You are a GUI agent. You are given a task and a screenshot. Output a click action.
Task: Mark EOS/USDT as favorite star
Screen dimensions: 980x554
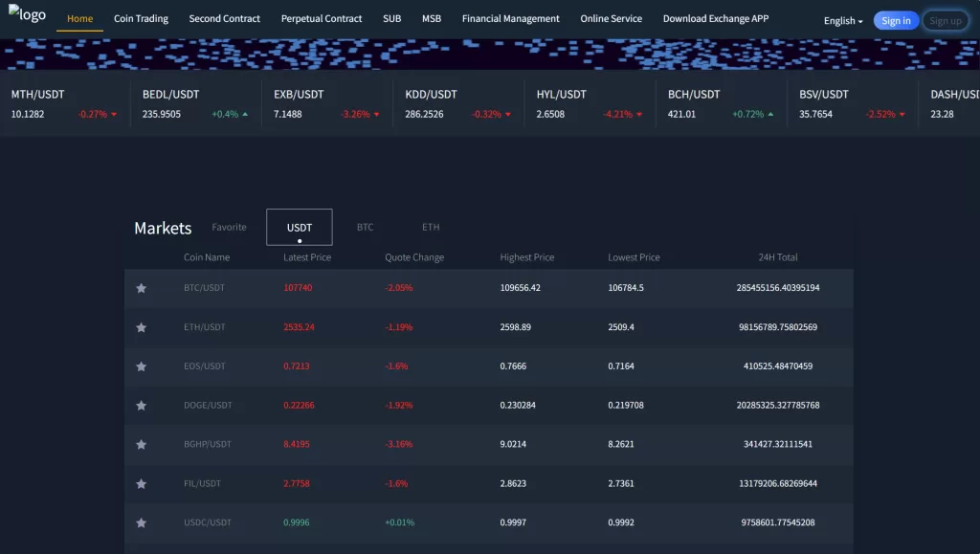click(142, 366)
